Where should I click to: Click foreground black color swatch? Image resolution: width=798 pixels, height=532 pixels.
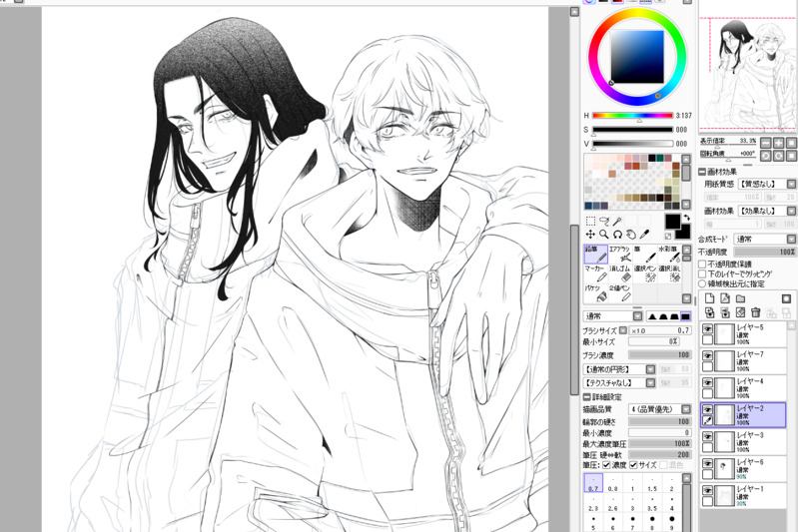point(672,222)
